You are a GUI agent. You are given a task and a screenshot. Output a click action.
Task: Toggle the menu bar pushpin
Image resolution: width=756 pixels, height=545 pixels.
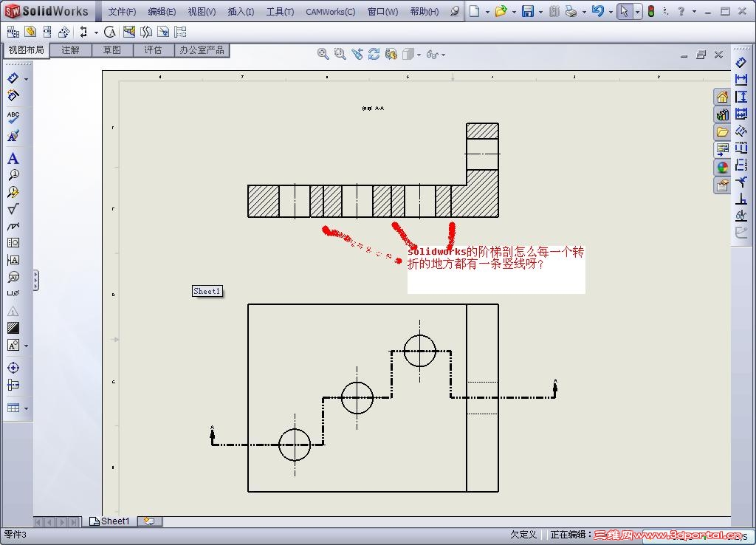[x=454, y=11]
